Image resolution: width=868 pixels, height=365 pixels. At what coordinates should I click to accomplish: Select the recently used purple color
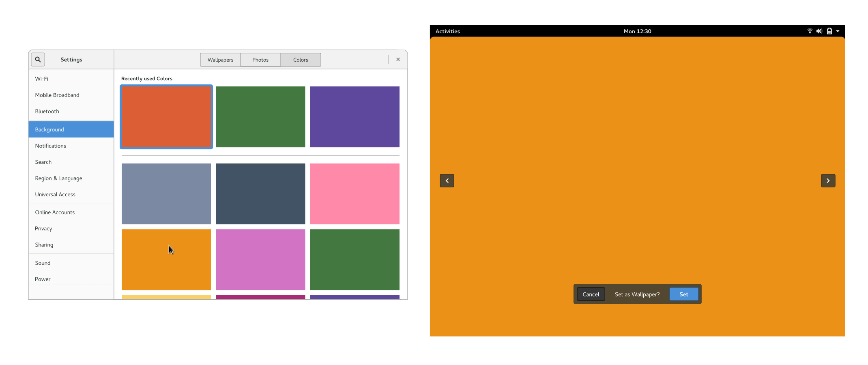pos(355,117)
